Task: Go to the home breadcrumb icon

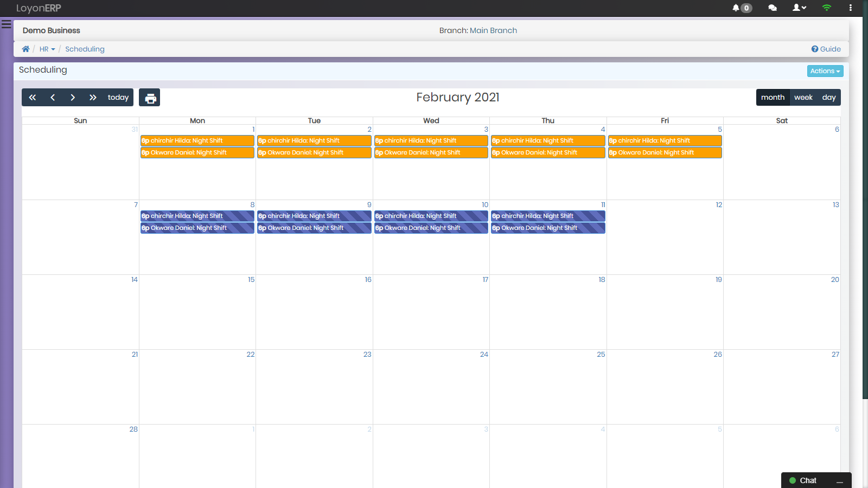Action: click(x=25, y=49)
